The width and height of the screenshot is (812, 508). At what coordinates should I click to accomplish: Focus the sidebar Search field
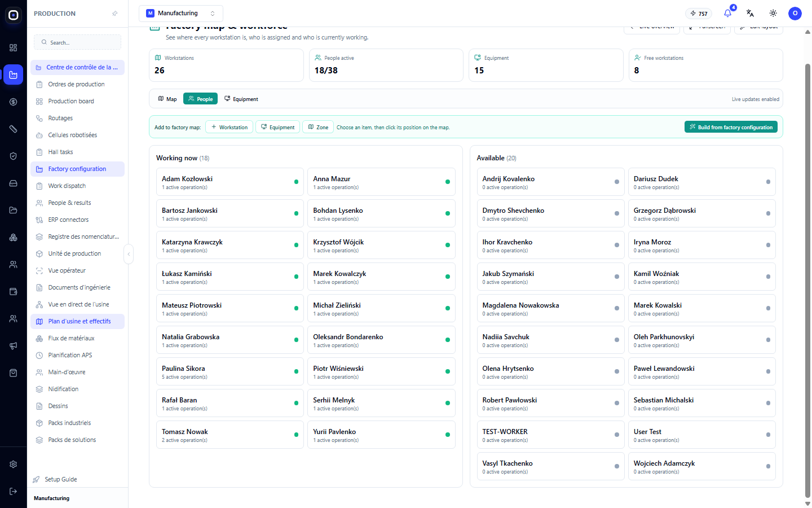coord(78,42)
